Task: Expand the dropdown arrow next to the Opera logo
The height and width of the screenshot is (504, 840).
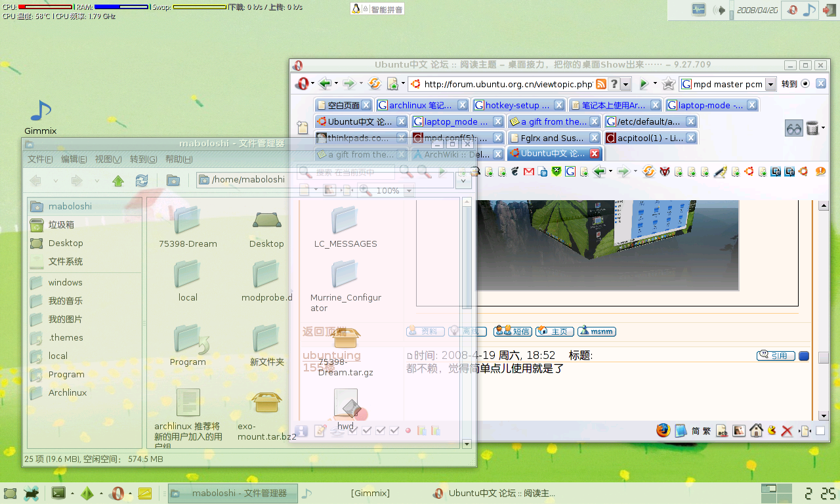Action: click(313, 84)
